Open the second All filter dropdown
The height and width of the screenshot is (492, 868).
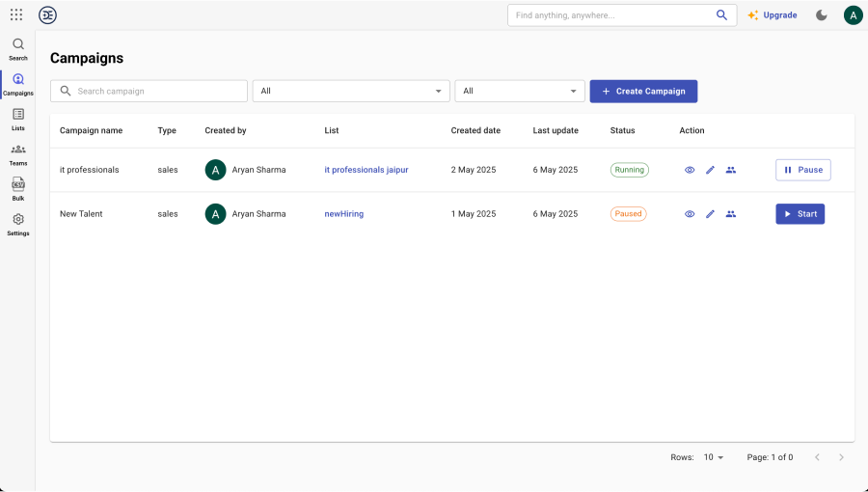click(519, 92)
